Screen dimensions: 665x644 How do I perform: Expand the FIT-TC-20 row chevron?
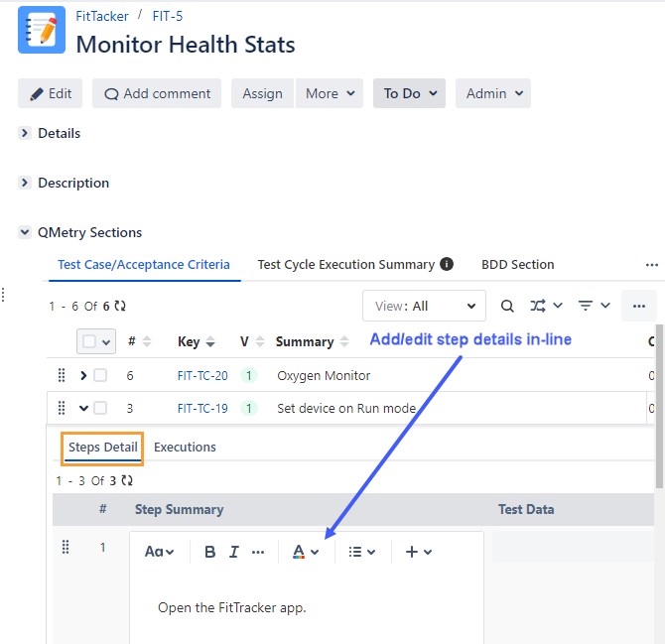point(83,375)
